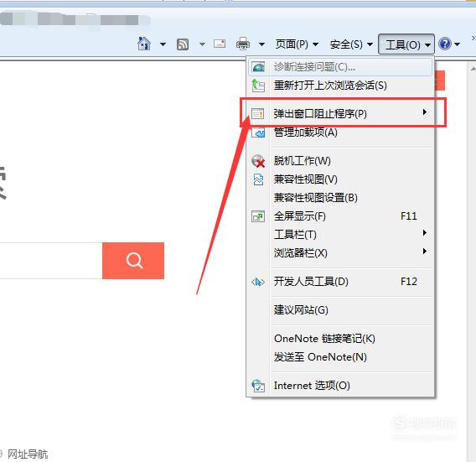The image size is (476, 462).
Task: Launch 开发人员工具(D)
Action: click(x=340, y=282)
